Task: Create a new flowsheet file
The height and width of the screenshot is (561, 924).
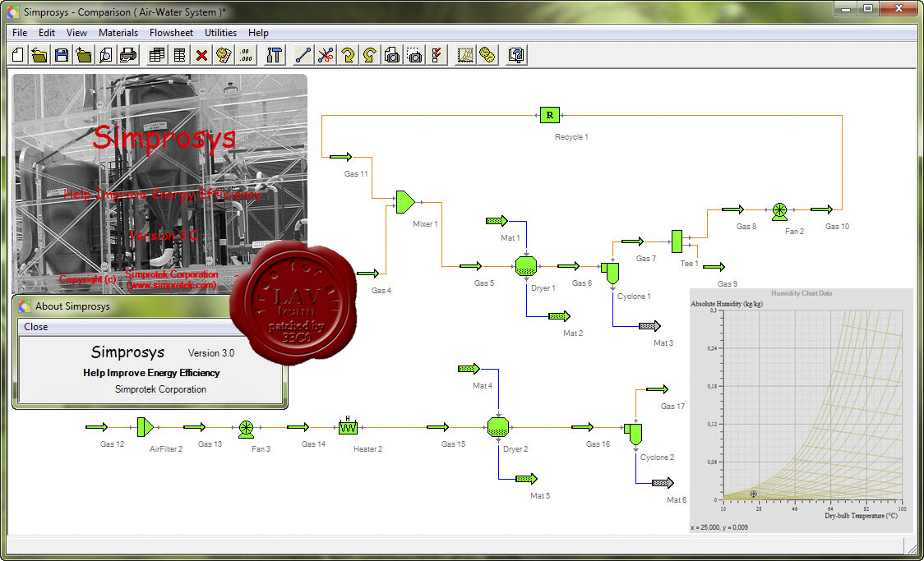Action: click(18, 55)
